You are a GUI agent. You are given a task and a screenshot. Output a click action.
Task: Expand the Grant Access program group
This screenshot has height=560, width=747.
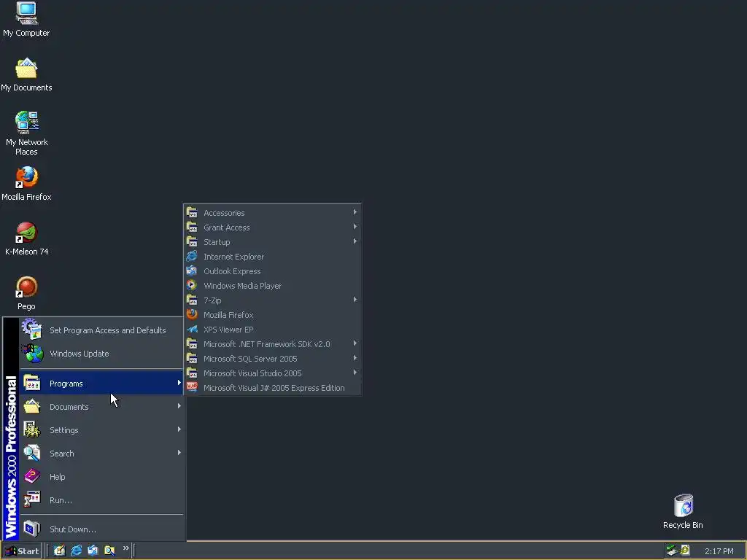point(272,227)
